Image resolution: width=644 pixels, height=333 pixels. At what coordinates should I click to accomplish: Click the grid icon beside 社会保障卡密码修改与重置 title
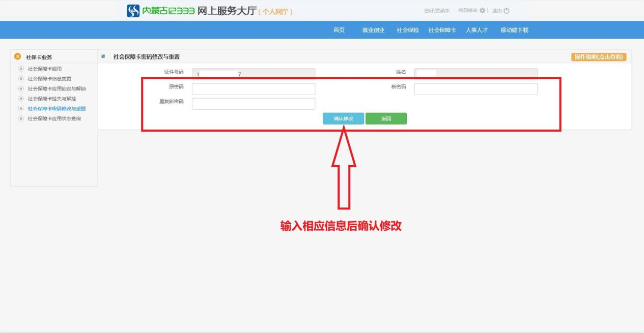click(103, 56)
